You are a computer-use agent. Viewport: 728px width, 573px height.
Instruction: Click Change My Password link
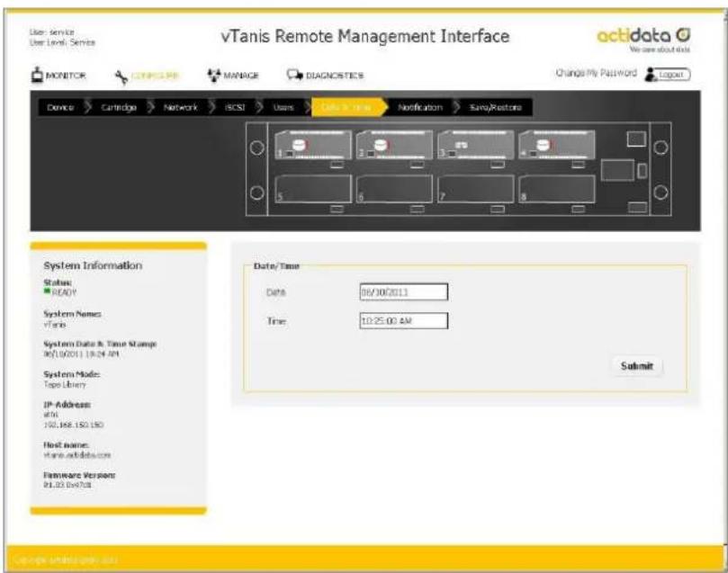596,73
